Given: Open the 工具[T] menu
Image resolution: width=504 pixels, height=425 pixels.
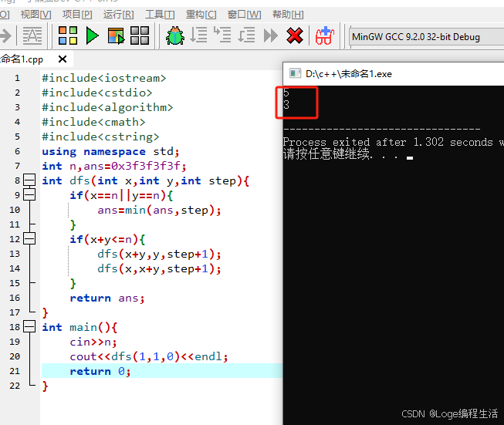Looking at the screenshot, I should point(160,15).
